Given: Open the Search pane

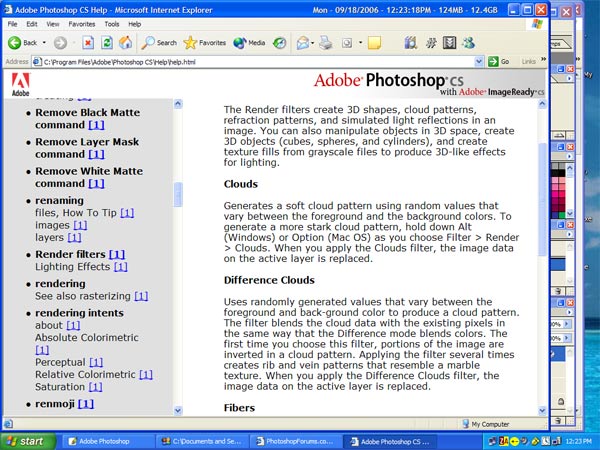Looking at the screenshot, I should (x=159, y=43).
